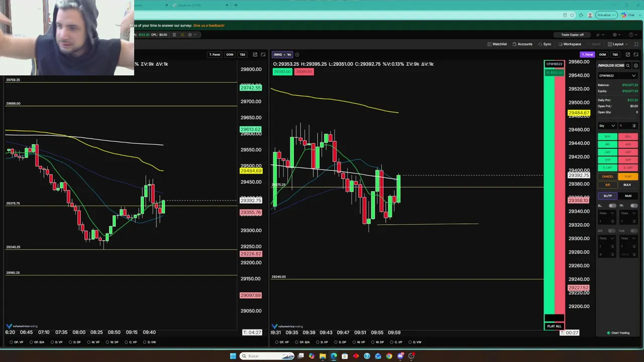The width and height of the screenshot is (644, 362).
Task: Enable the Trail toggle switch
Action: 634,231
